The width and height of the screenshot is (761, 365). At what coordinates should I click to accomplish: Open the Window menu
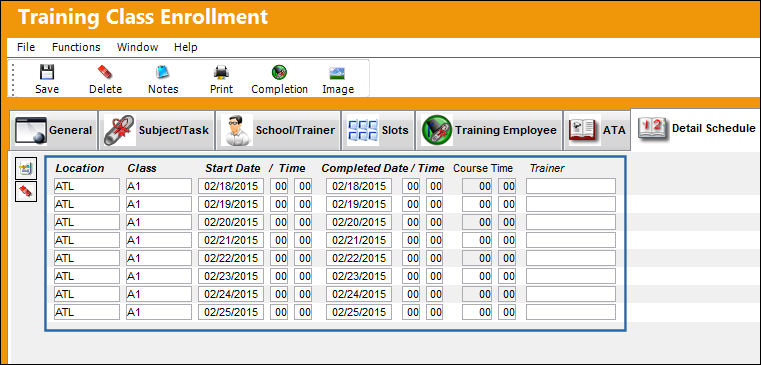(137, 47)
